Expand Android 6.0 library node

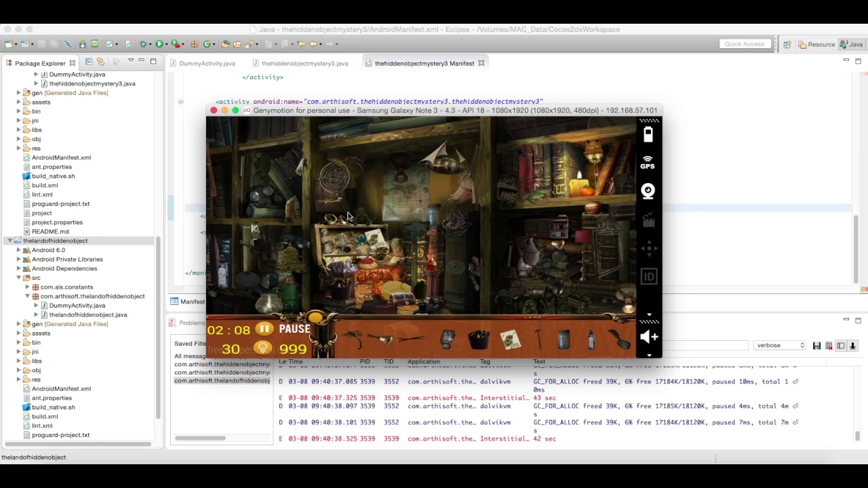point(19,250)
